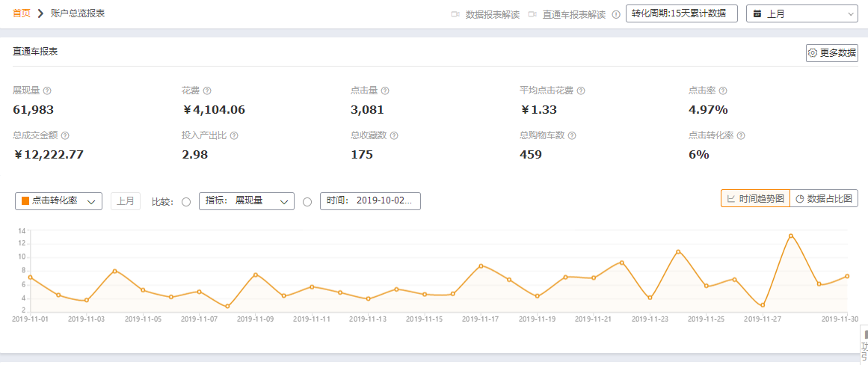
Task: Click help icon next to 投入产出比
Action: [234, 136]
